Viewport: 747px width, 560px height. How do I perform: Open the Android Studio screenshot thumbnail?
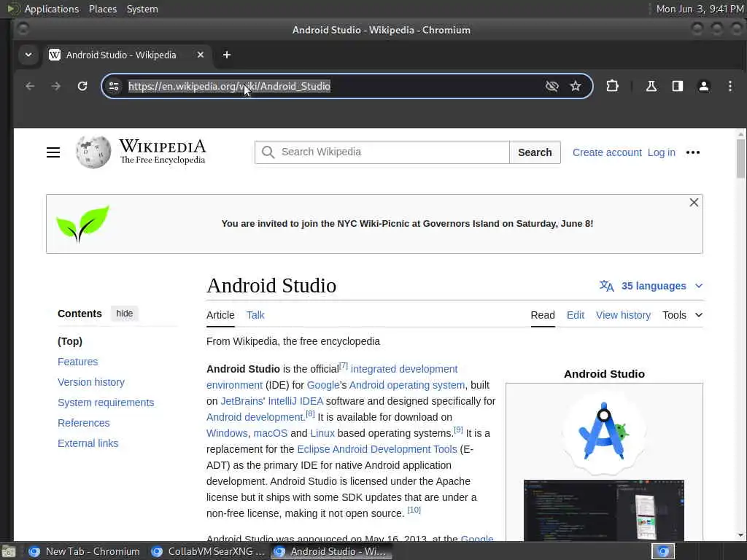coord(603,510)
